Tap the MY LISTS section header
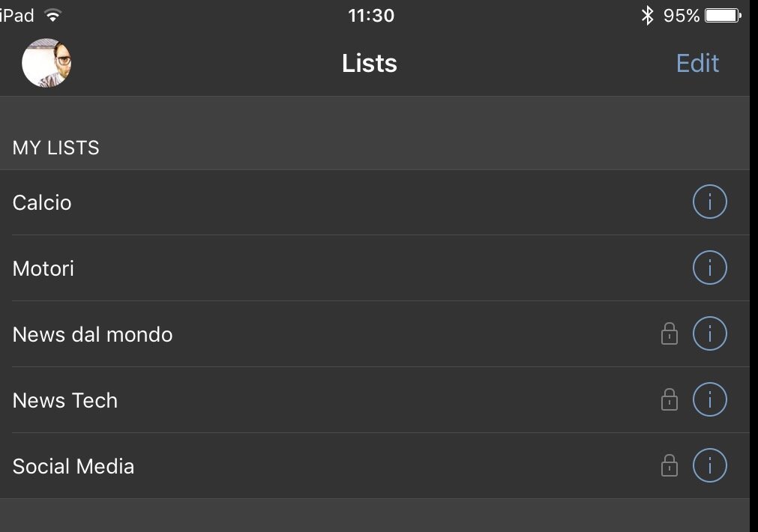 point(56,148)
